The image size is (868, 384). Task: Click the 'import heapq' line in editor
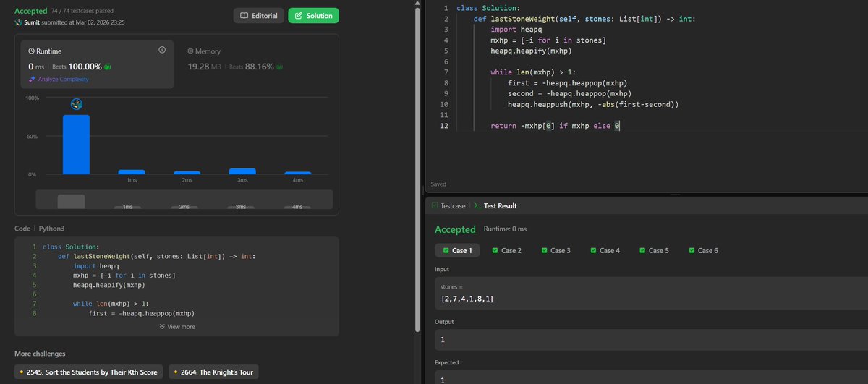(515, 30)
